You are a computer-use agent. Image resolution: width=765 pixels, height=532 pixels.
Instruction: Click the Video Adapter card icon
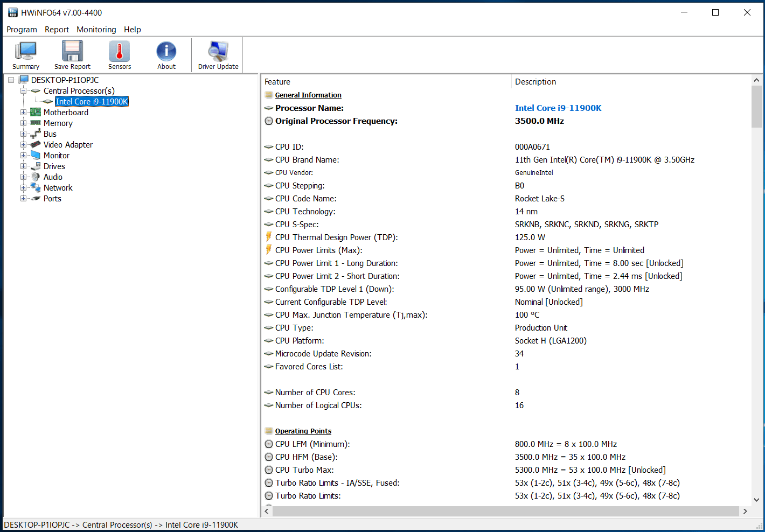(36, 144)
